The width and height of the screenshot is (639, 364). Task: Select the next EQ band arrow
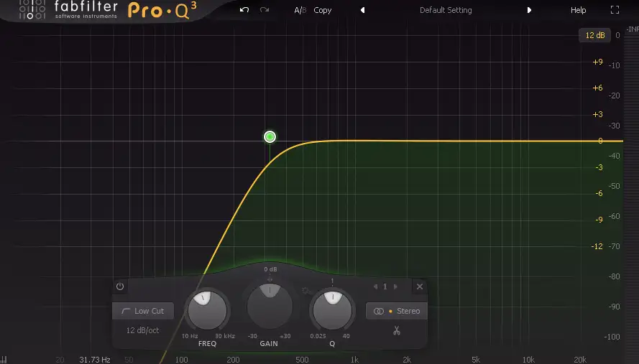[x=395, y=286]
